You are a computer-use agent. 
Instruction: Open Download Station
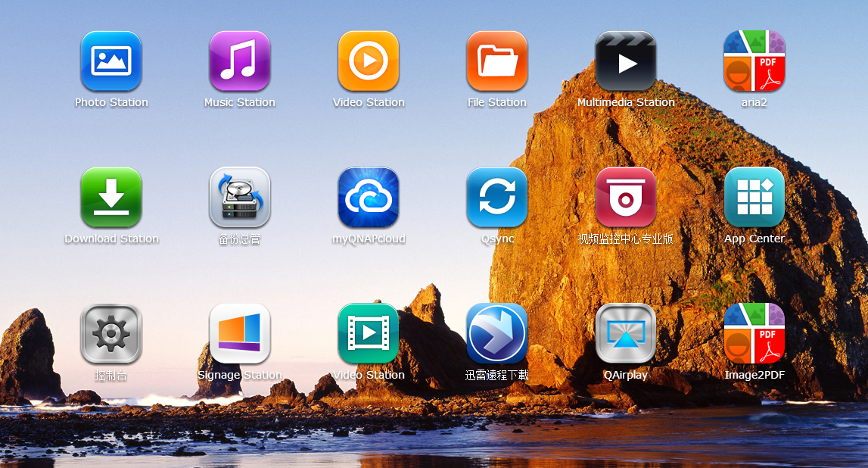(111, 197)
